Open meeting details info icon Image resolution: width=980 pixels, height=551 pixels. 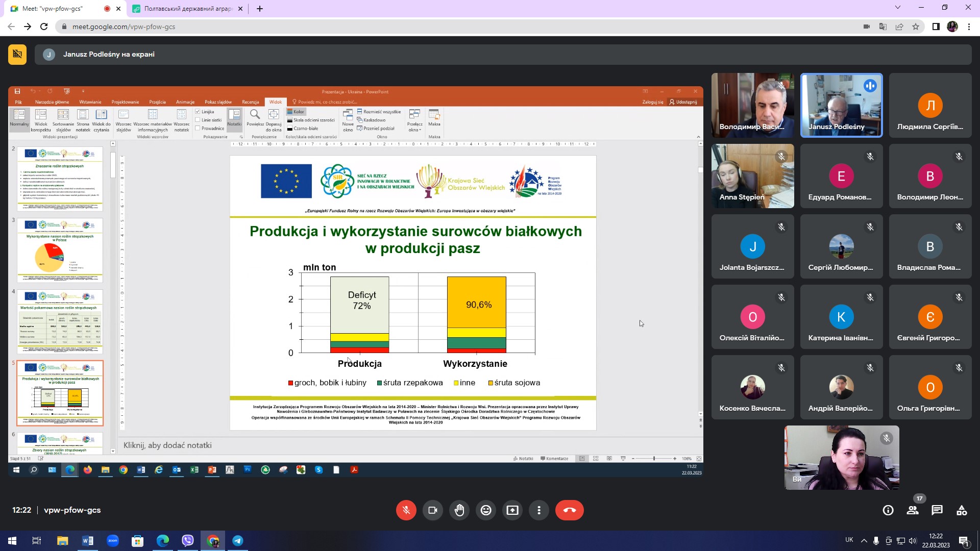[x=888, y=510]
